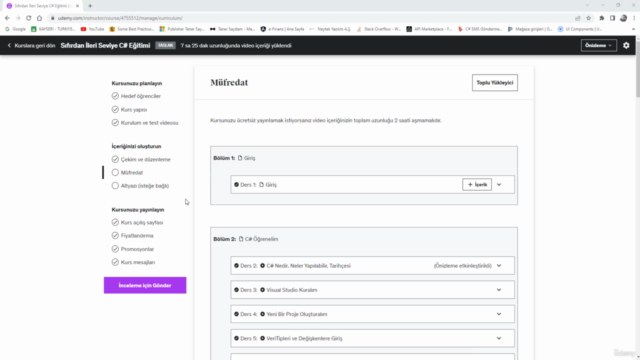Select the Altyazı (isteğe bağlı) circle
640x360 pixels.
[115, 186]
